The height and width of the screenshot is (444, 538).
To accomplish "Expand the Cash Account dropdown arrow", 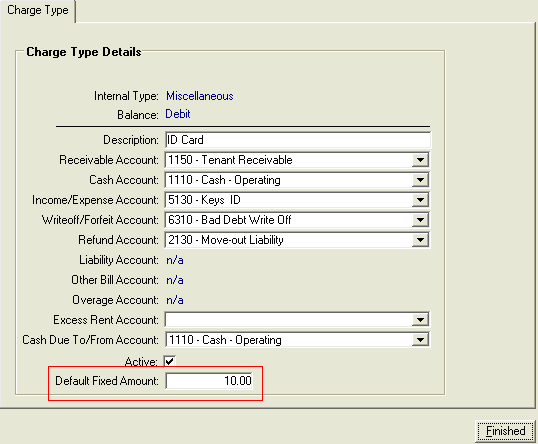I will 420,180.
